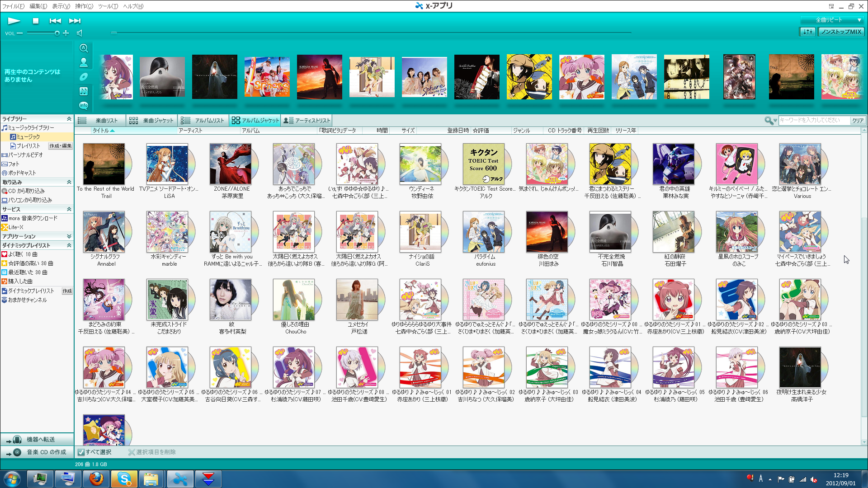
Task: Start playback with the play button
Action: coord(14,21)
